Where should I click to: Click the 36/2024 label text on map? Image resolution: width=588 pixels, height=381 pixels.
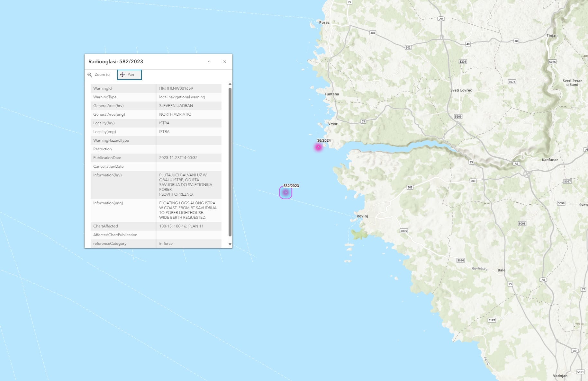click(x=324, y=140)
